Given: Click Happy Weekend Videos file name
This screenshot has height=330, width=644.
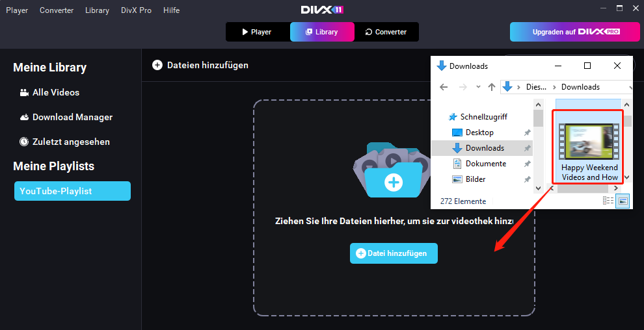Looking at the screenshot, I should point(590,173).
